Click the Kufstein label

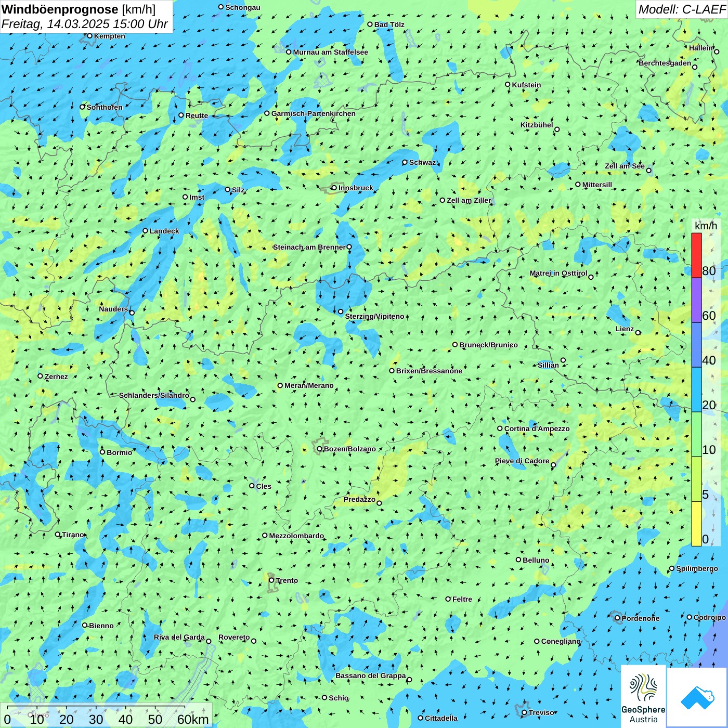point(526,85)
